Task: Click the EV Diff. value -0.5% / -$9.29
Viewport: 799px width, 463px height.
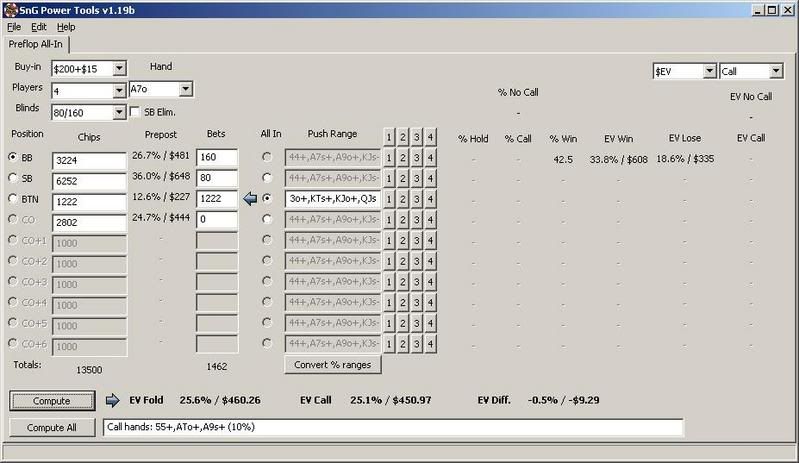Action: (x=564, y=400)
